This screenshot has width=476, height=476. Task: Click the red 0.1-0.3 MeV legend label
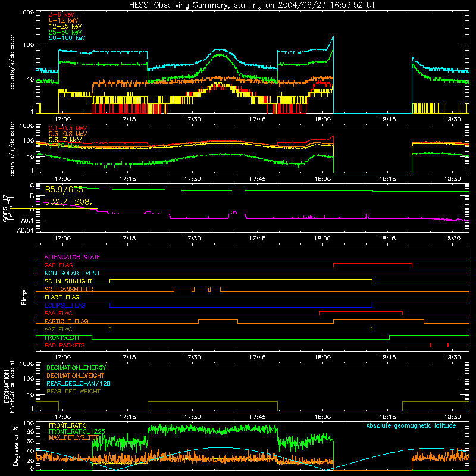pyautogui.click(x=68, y=128)
